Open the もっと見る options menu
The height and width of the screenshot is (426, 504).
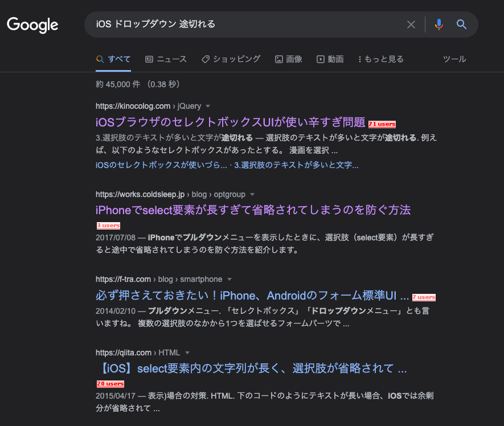coord(380,59)
